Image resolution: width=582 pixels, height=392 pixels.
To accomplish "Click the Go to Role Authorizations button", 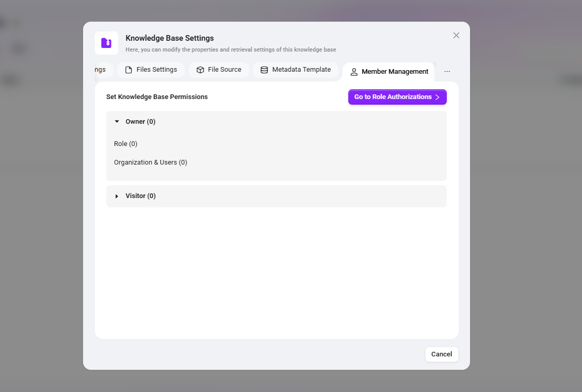I will coord(397,97).
